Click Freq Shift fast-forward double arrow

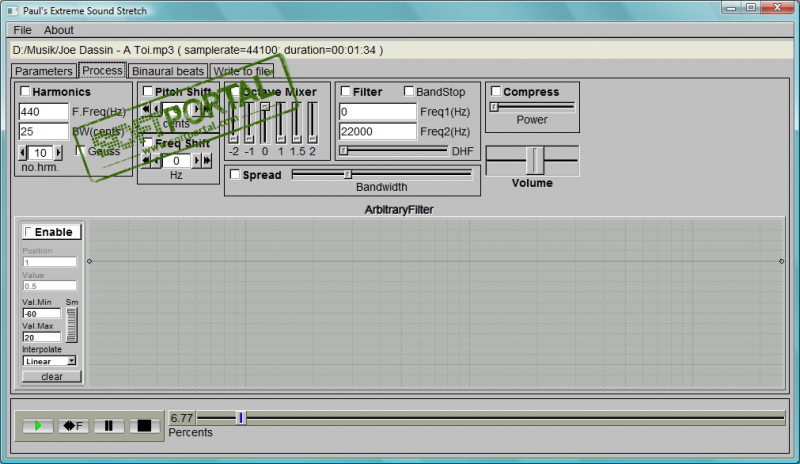tap(207, 161)
